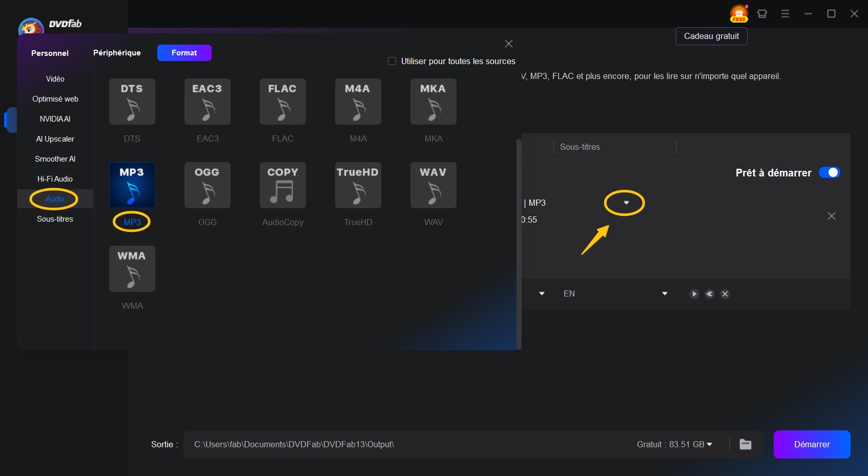
Task: Click the MP3 label under icon
Action: [132, 222]
